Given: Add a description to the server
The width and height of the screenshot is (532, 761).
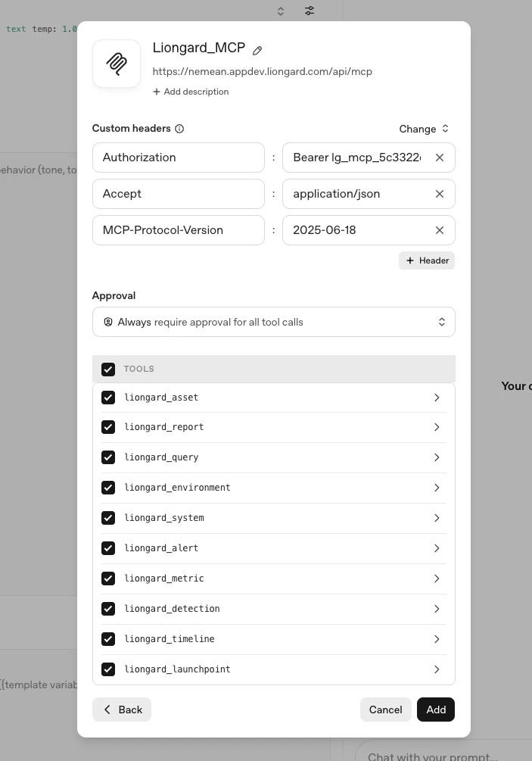Looking at the screenshot, I should coord(191,92).
